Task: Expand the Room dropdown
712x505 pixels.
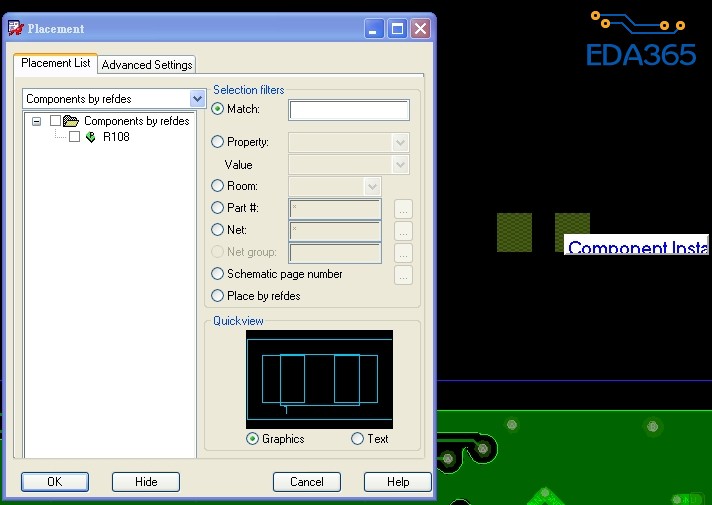Action: tap(372, 186)
